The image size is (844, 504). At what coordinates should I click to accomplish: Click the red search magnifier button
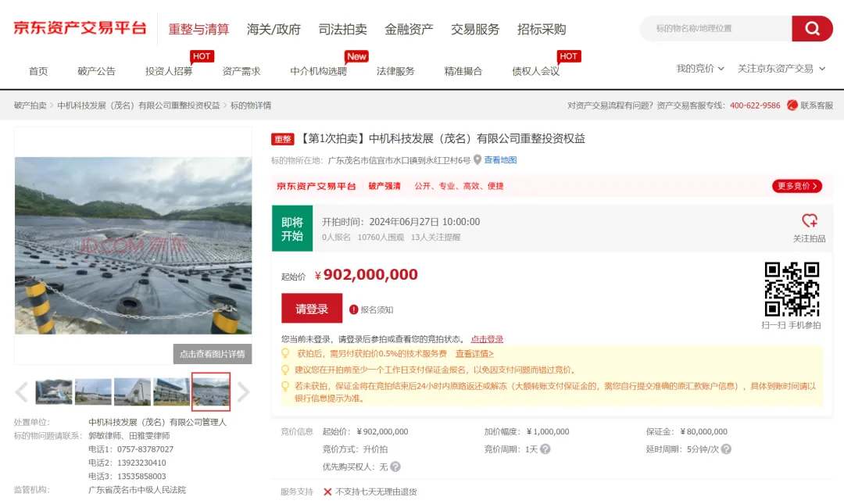[812, 29]
